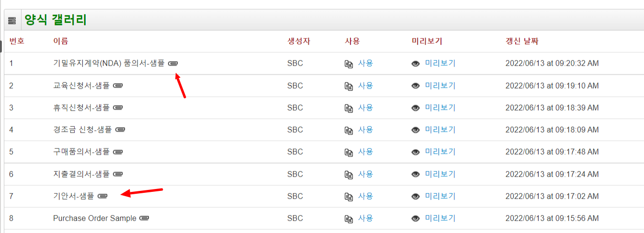Click copy icon in 지출결의서-샘플 row

click(349, 175)
